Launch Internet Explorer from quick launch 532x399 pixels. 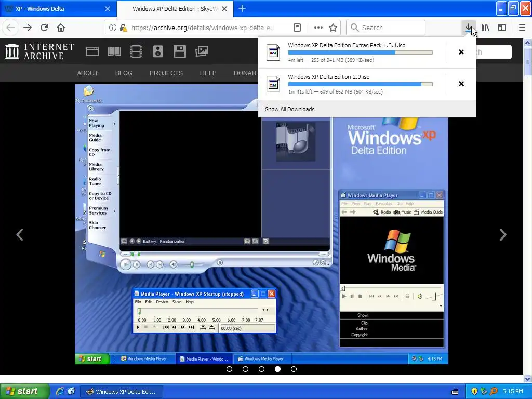(60, 391)
